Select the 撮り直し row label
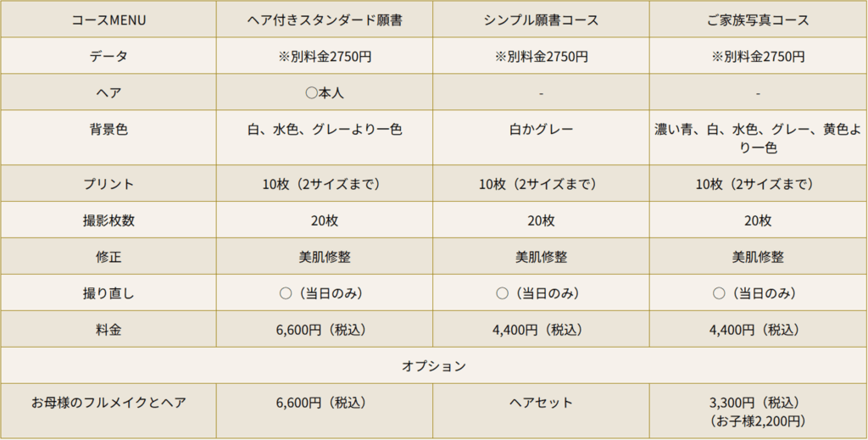Image resolution: width=868 pixels, height=440 pixels. pos(108,293)
